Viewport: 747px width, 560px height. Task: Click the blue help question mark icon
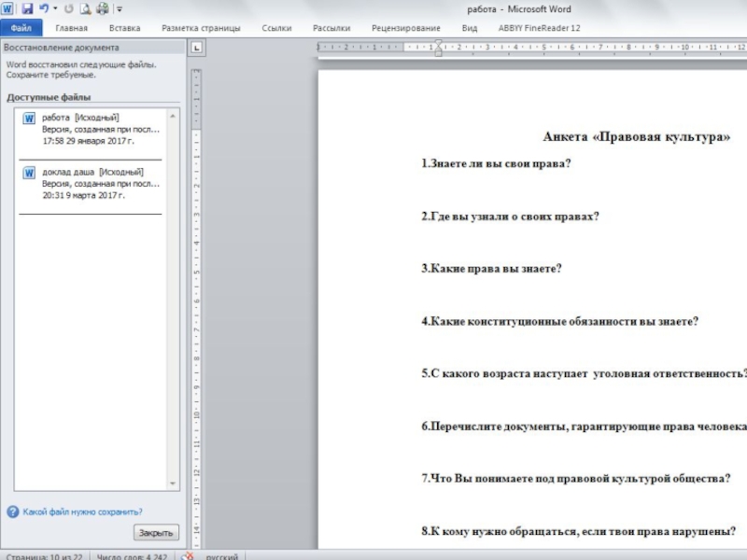coord(12,511)
